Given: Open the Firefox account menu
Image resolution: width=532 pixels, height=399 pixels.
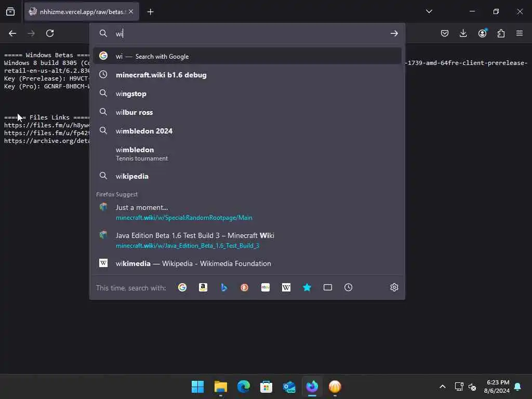Looking at the screenshot, I should pos(482,33).
